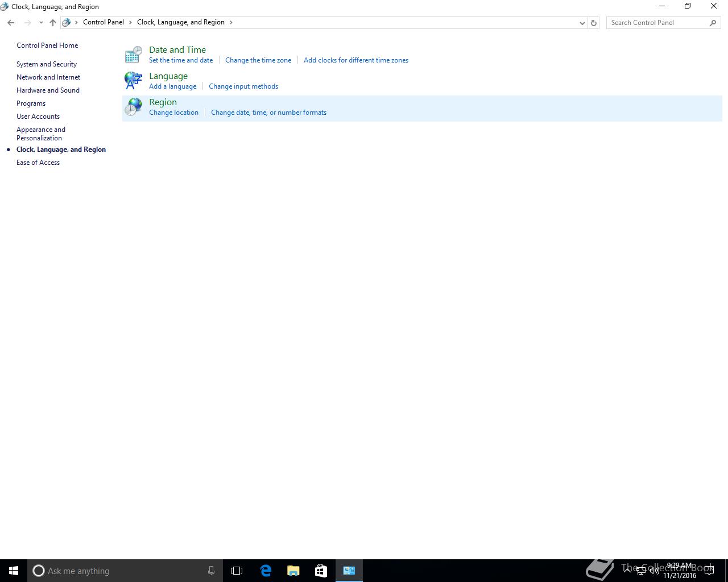Click the Control Panel icon in the address bar
The height and width of the screenshot is (582, 728).
[x=67, y=23]
